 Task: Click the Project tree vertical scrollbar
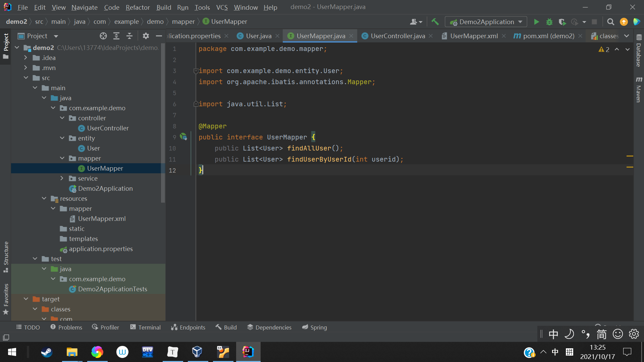163,123
